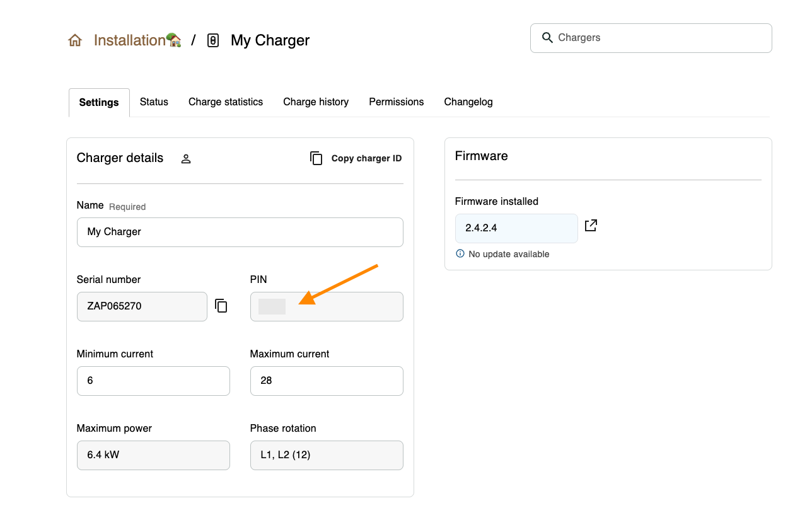
Task: View the Changelog tab
Action: coord(468,102)
